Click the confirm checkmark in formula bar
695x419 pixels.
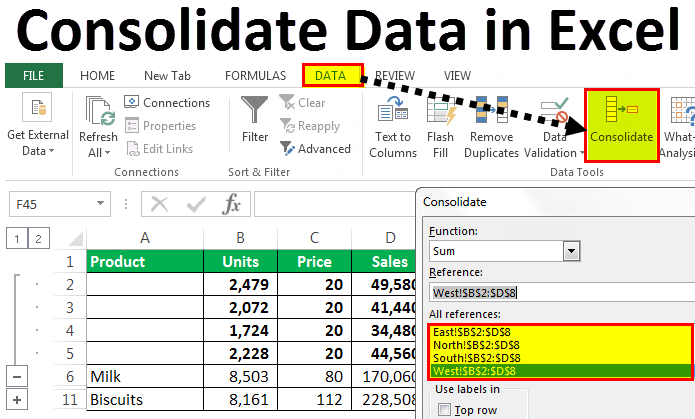(x=195, y=204)
